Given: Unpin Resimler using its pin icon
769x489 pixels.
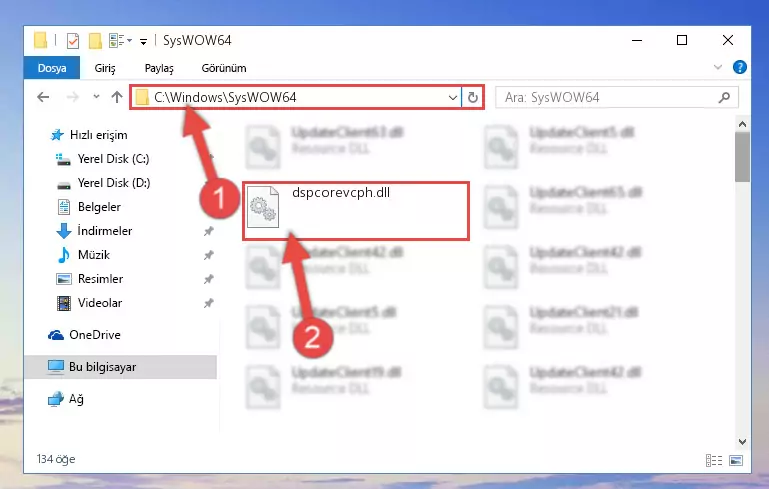Looking at the screenshot, I should [209, 279].
